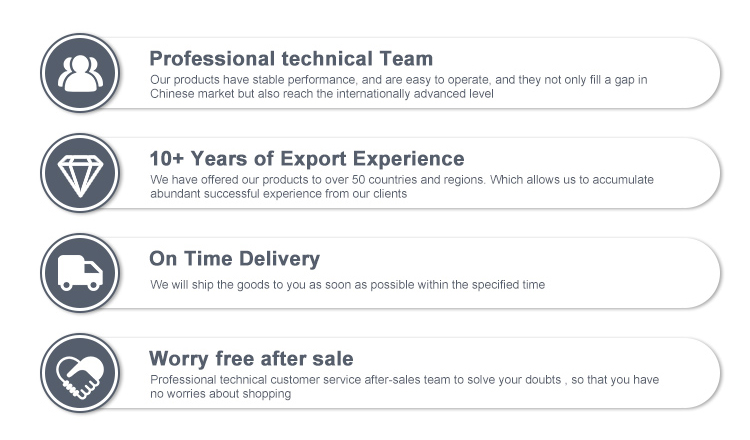Open the 'Worry free after sale' heading

coord(251,358)
